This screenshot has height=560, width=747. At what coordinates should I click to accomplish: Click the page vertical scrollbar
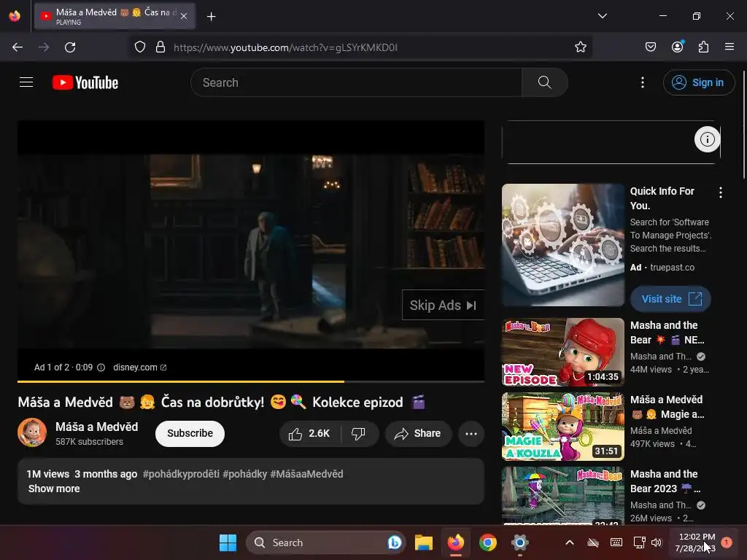tap(743, 125)
